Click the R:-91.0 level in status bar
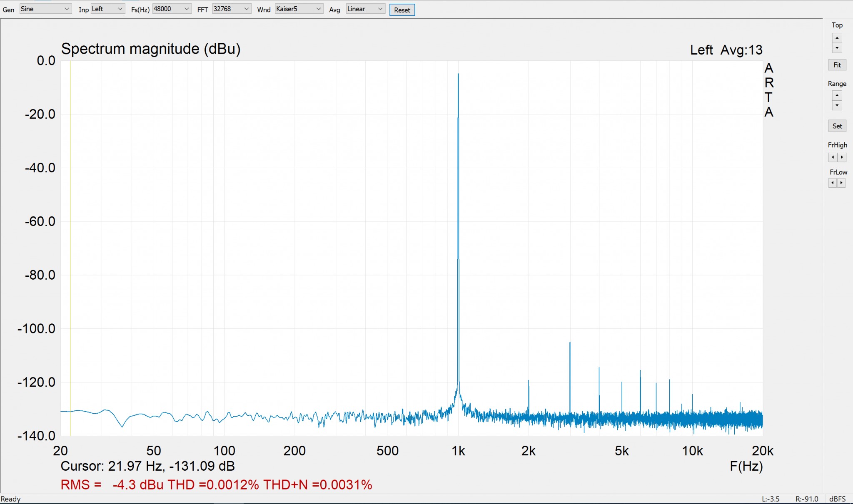This screenshot has height=504, width=853. 807,499
